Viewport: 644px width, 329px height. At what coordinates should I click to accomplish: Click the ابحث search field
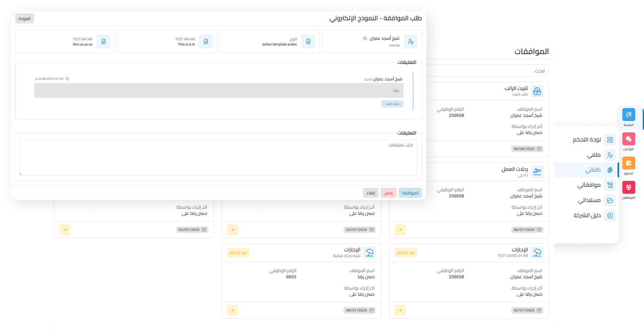tap(487, 71)
